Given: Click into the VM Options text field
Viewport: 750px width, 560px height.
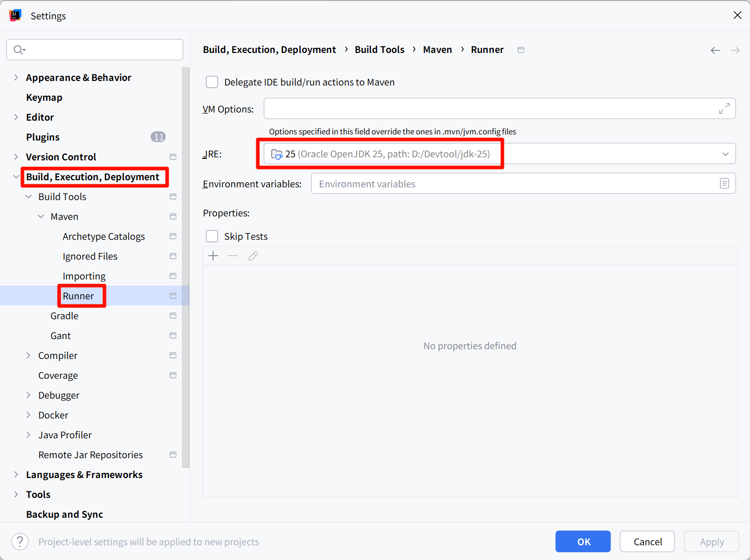Looking at the screenshot, I should (489, 108).
